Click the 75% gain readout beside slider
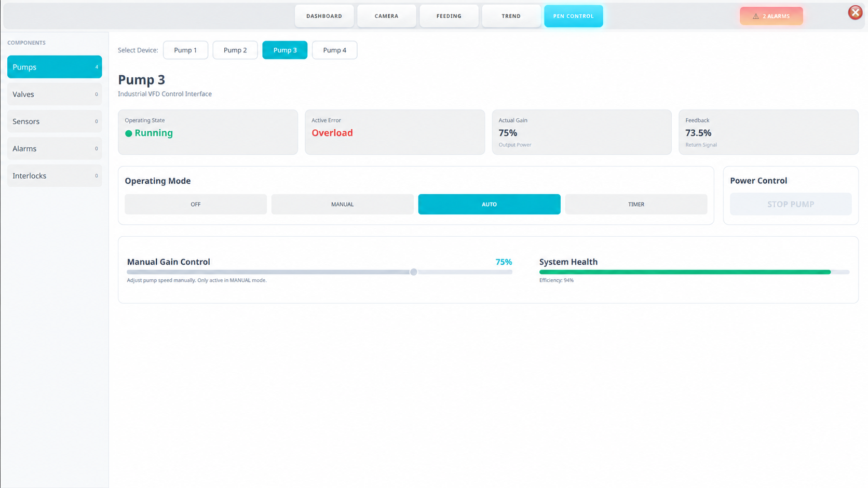 504,262
